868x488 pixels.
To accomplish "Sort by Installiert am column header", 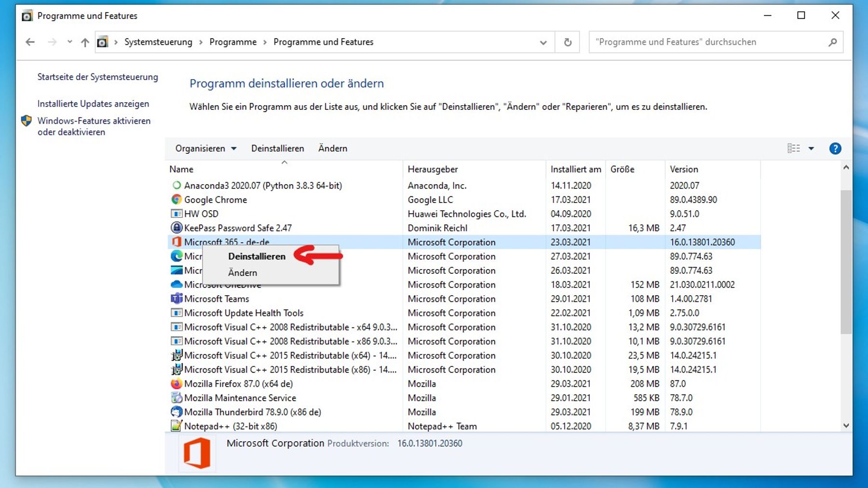I will tap(576, 169).
